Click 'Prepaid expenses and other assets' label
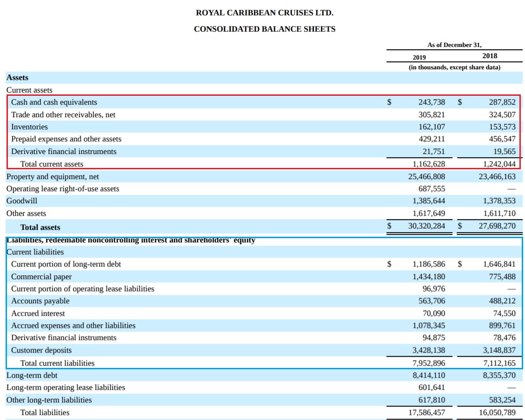 [x=66, y=139]
